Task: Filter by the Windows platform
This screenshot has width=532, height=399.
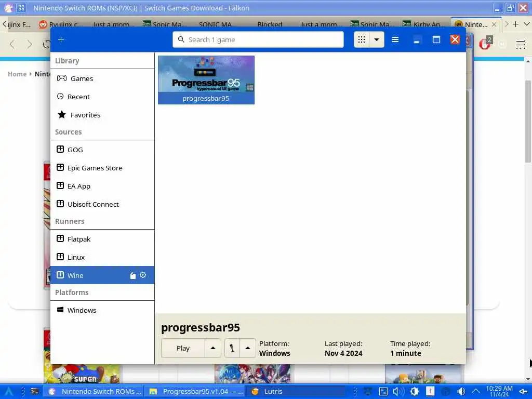Action: point(102,310)
